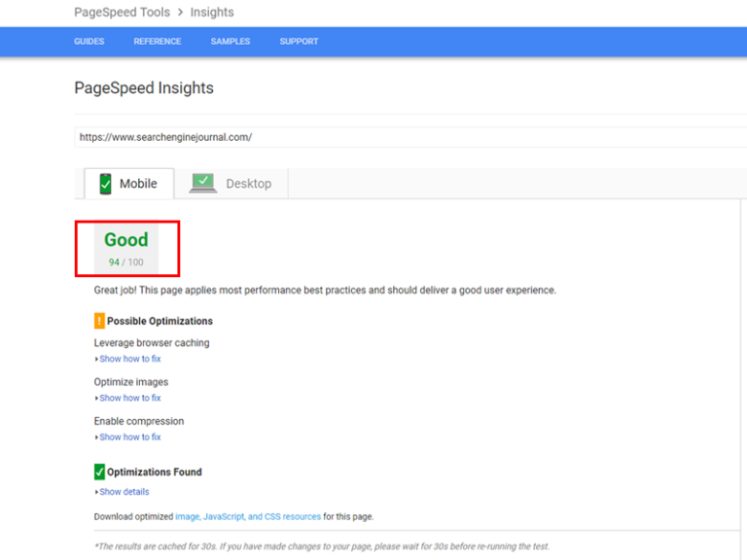Open the REFERENCE menu item
The width and height of the screenshot is (747, 560).
coord(158,42)
